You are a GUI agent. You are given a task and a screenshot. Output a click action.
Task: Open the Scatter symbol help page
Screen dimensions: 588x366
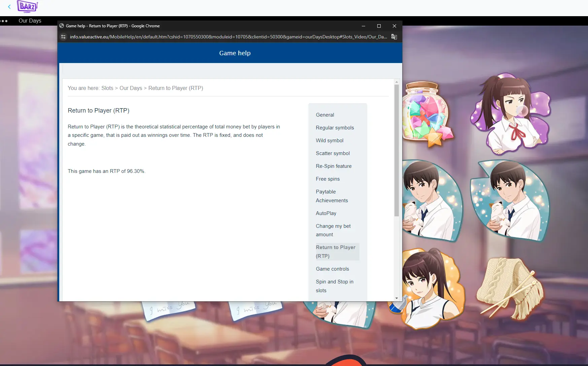point(333,153)
